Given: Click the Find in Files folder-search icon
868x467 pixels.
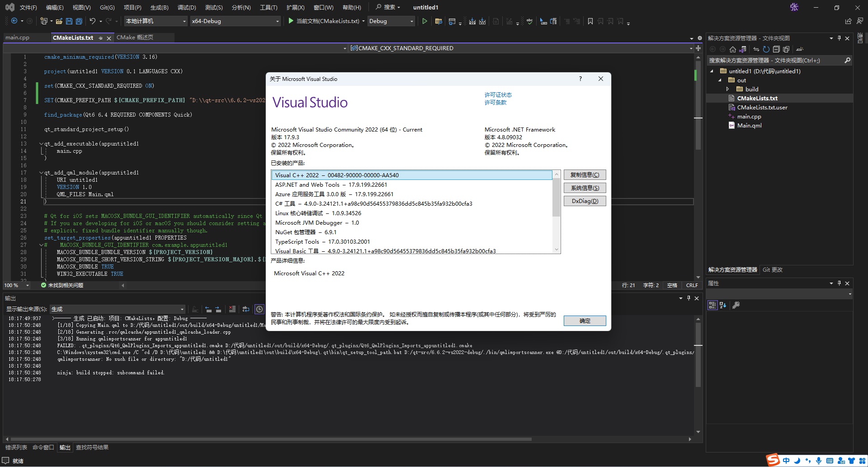Looking at the screenshot, I should tap(438, 21).
